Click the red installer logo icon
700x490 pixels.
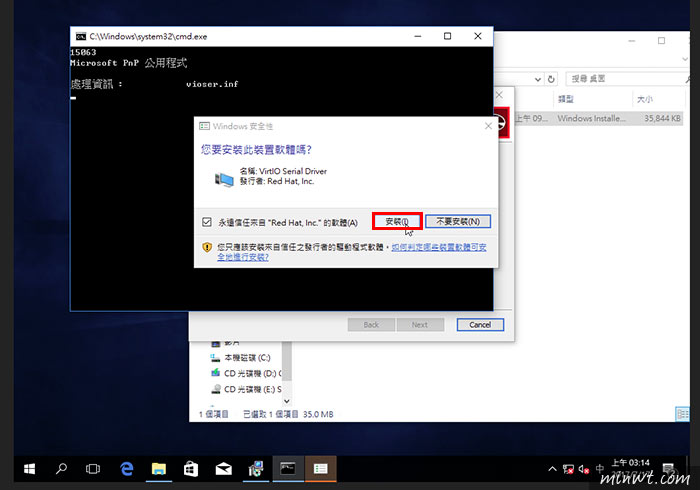click(x=502, y=122)
